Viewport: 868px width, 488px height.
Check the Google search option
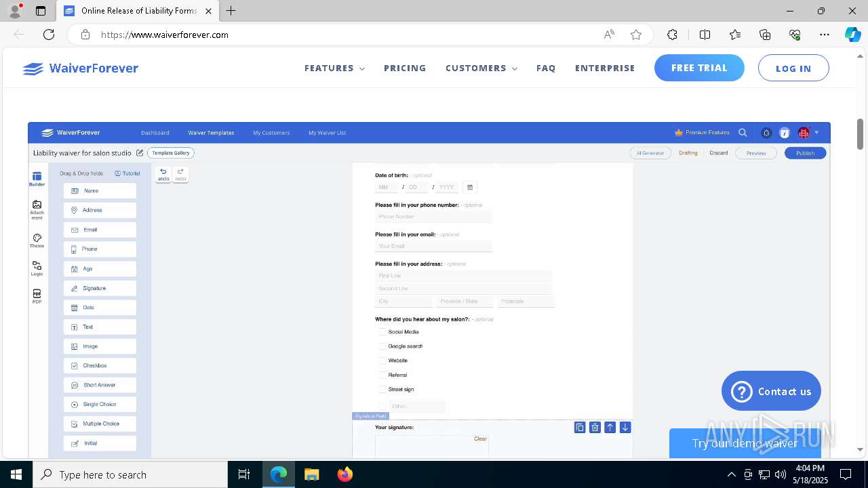tap(382, 346)
